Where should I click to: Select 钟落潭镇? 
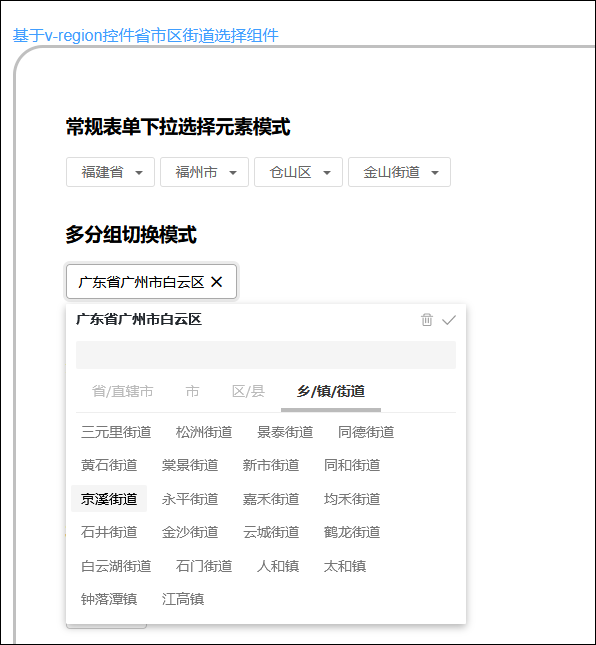pyautogui.click(x=109, y=599)
